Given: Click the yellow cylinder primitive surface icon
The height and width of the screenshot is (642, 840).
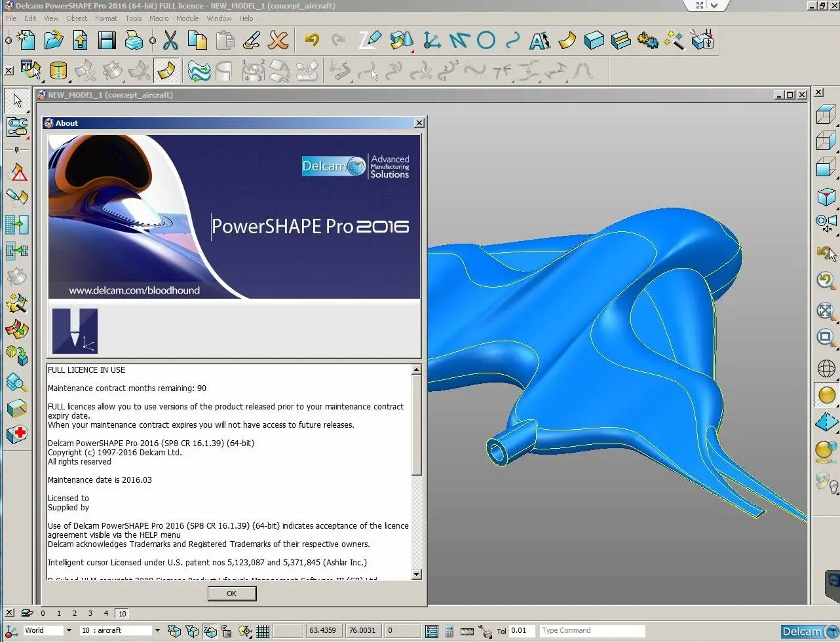Looking at the screenshot, I should tap(58, 70).
